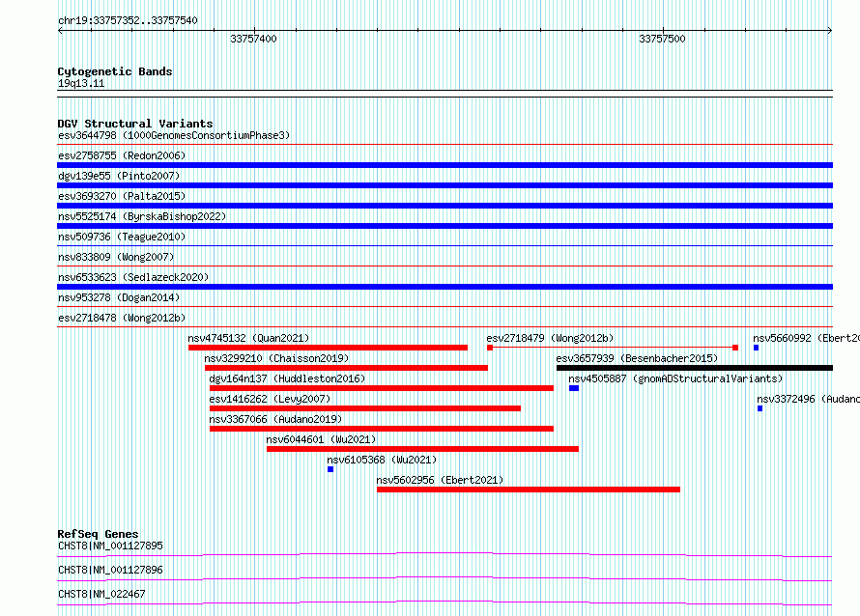This screenshot has height=616, width=860.
Task: Click the Cytogenetic Bands track heading
Action: (115, 71)
